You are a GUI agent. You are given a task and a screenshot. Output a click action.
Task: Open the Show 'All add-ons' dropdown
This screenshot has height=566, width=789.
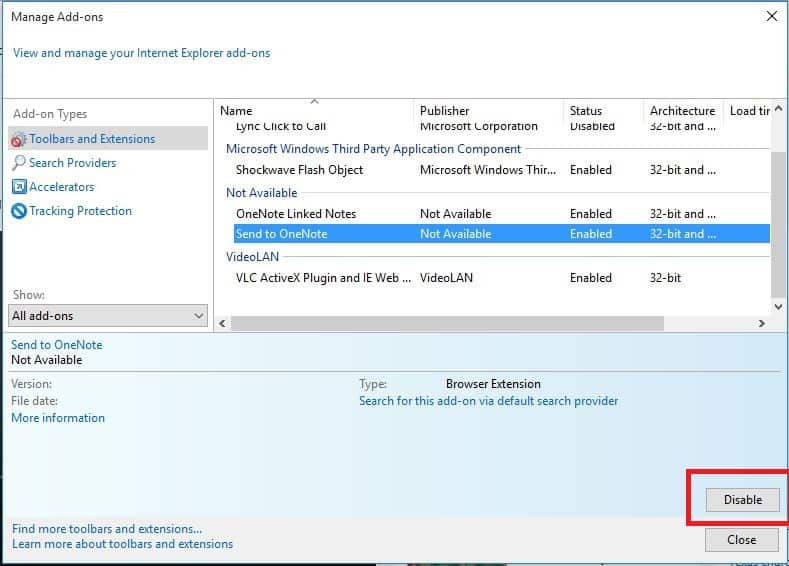[x=108, y=316]
